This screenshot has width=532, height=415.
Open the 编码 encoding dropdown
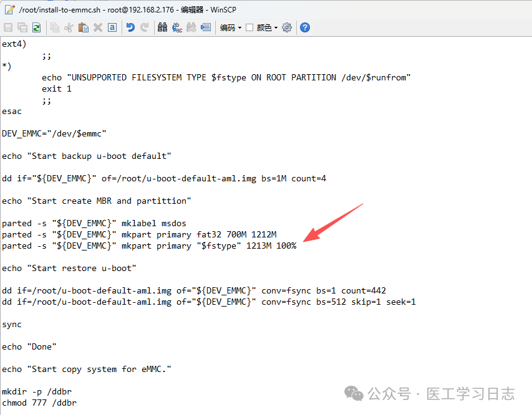point(230,27)
